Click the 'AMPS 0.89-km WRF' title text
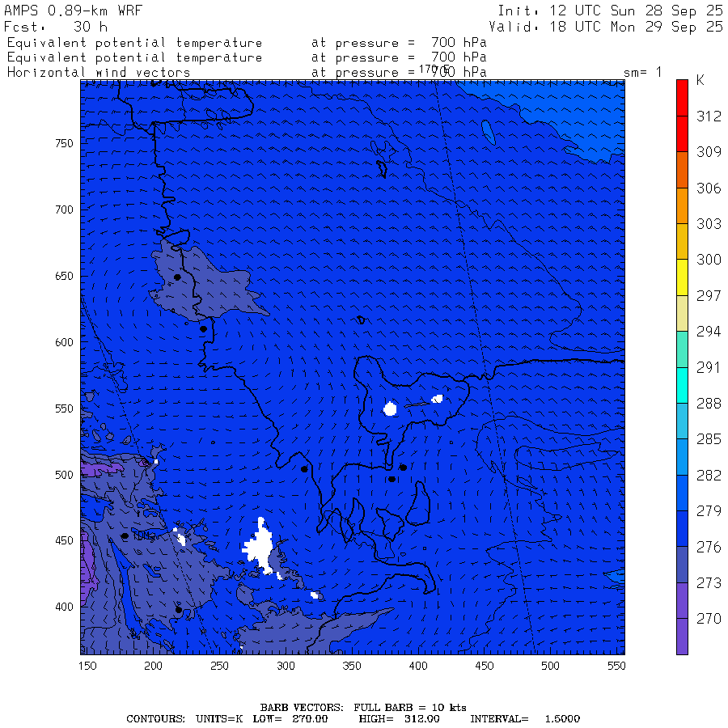The image size is (728, 728). (73, 11)
